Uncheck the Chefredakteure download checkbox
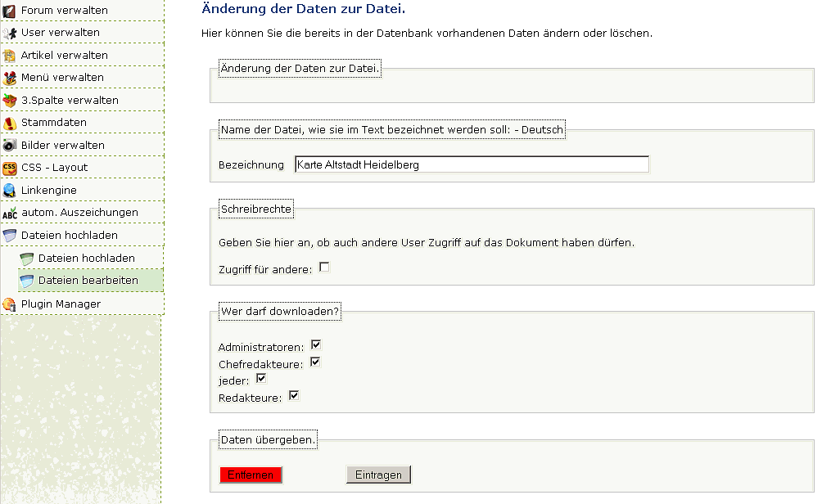The height and width of the screenshot is (504, 822). [314, 362]
